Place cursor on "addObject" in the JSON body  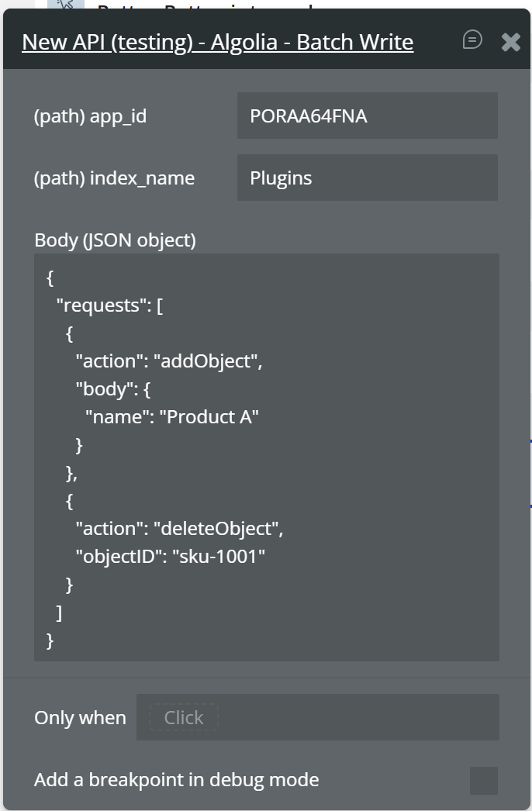pyautogui.click(x=208, y=361)
